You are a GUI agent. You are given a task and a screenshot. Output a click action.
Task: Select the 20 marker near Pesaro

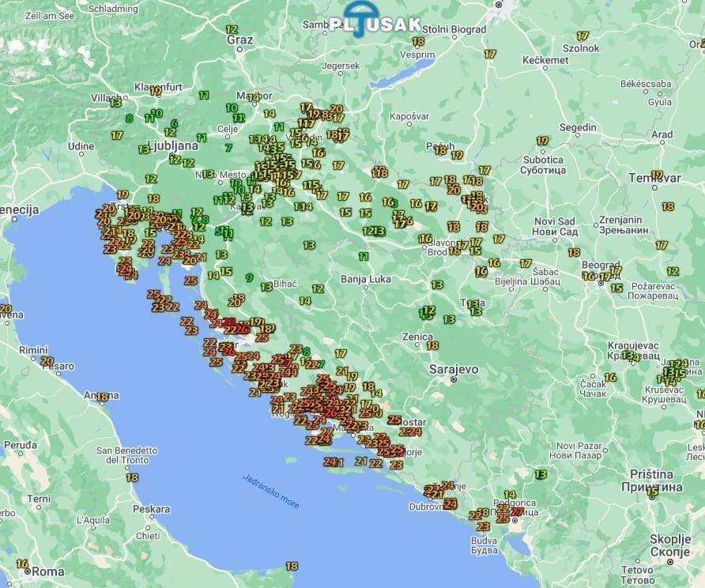46,361
